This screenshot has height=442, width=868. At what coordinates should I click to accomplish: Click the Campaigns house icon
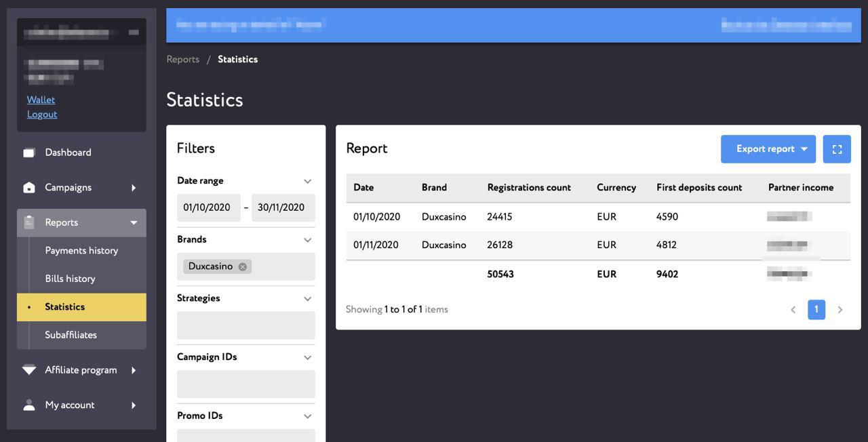28,188
